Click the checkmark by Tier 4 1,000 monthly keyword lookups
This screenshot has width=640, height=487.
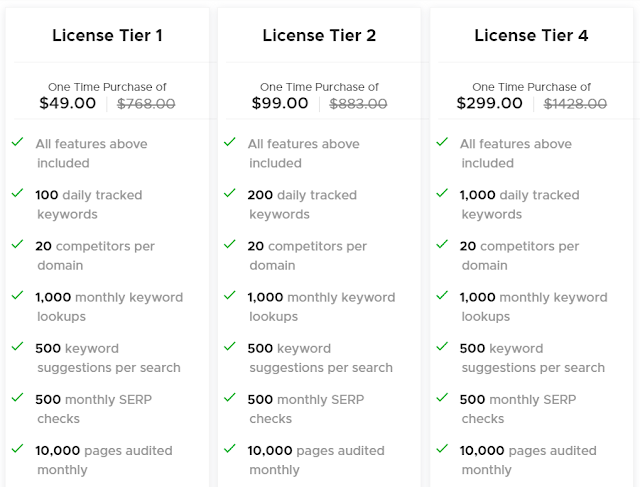point(442,295)
